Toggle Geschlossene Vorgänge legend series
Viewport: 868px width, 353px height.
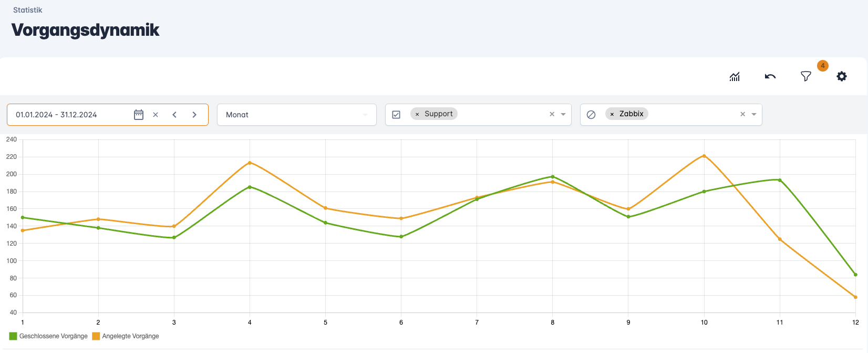click(49, 336)
